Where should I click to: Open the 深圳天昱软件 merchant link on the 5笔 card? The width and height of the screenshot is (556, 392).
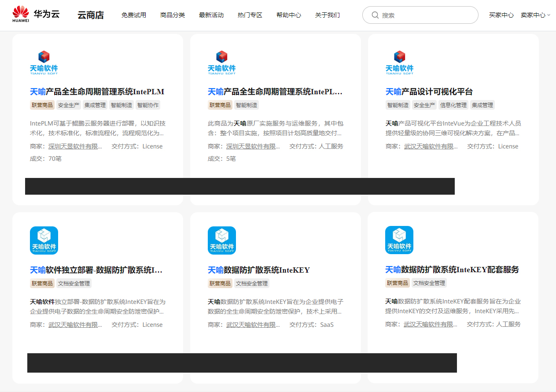[253, 146]
